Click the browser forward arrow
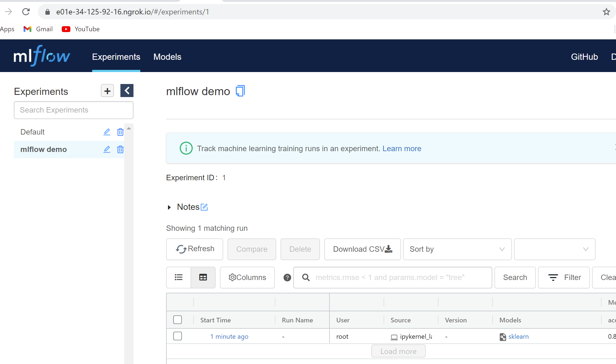 click(x=8, y=12)
